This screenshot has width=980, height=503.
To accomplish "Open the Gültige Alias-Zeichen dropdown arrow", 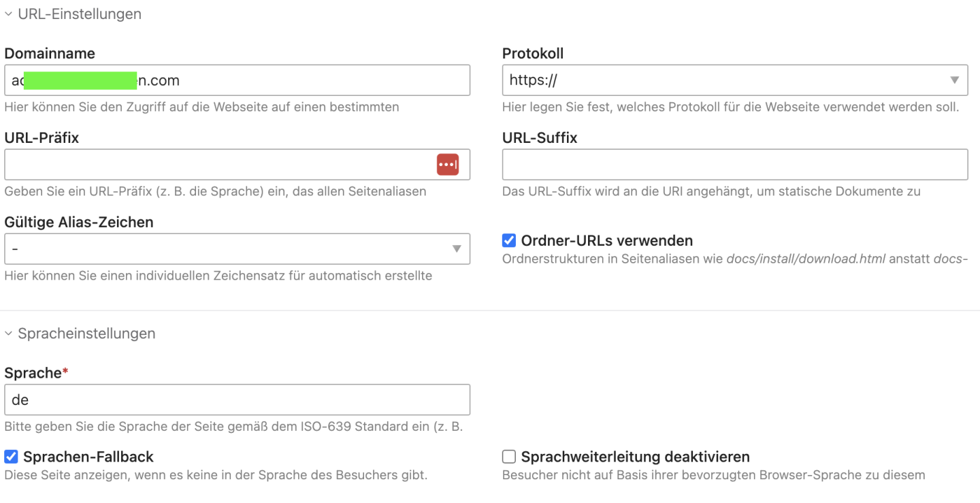I will (457, 249).
